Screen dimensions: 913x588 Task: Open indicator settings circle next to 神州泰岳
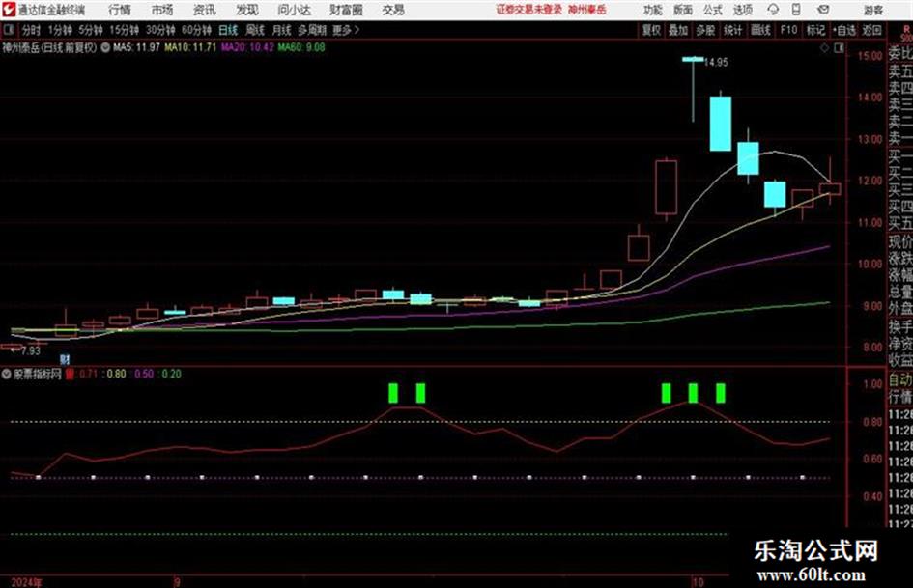[x=105, y=47]
